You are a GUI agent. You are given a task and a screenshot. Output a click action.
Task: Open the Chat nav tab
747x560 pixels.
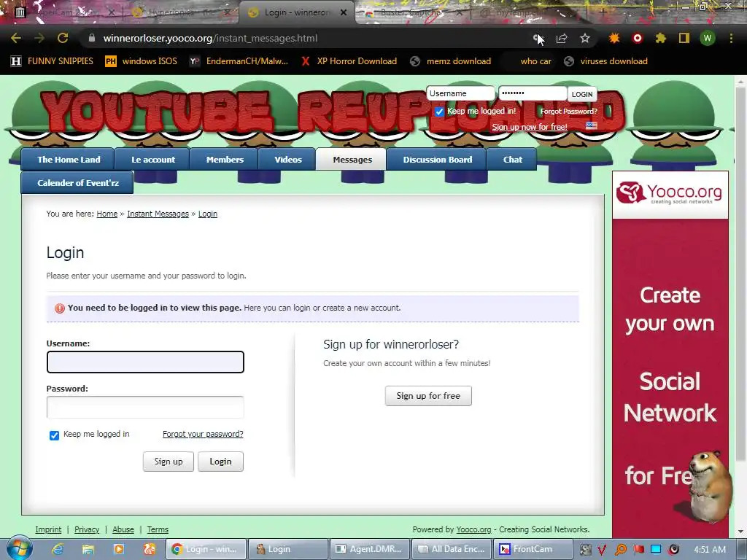coord(513,160)
